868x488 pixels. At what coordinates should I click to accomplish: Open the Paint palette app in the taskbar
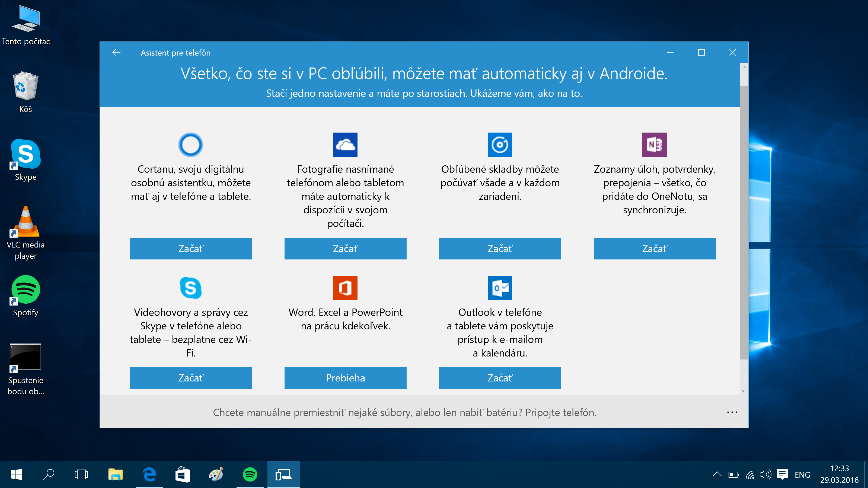pyautogui.click(x=216, y=474)
